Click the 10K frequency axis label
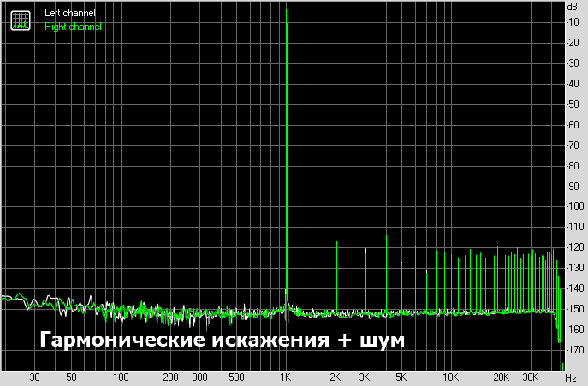Screen dimensions: 588x386 click(450, 377)
